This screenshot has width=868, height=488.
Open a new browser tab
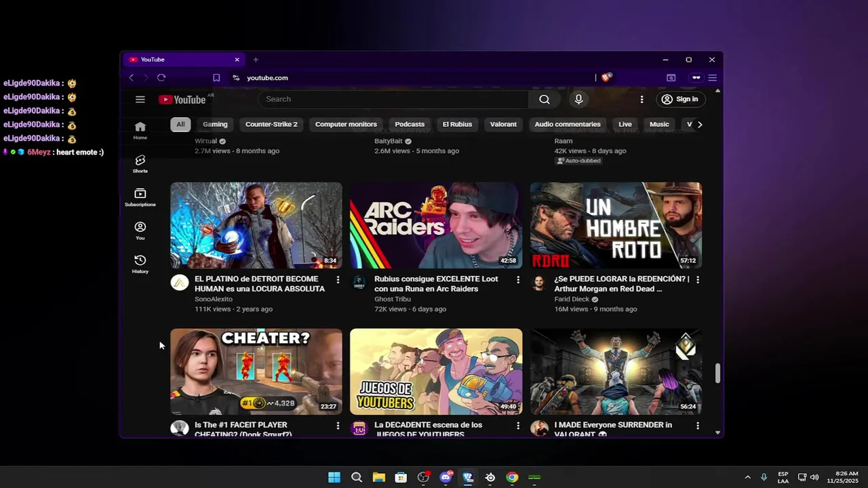pyautogui.click(x=256, y=60)
